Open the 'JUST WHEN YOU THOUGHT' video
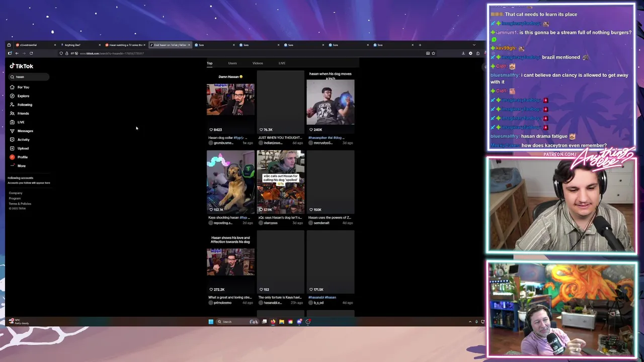Screen dimensions: 644x362 click(x=281, y=103)
